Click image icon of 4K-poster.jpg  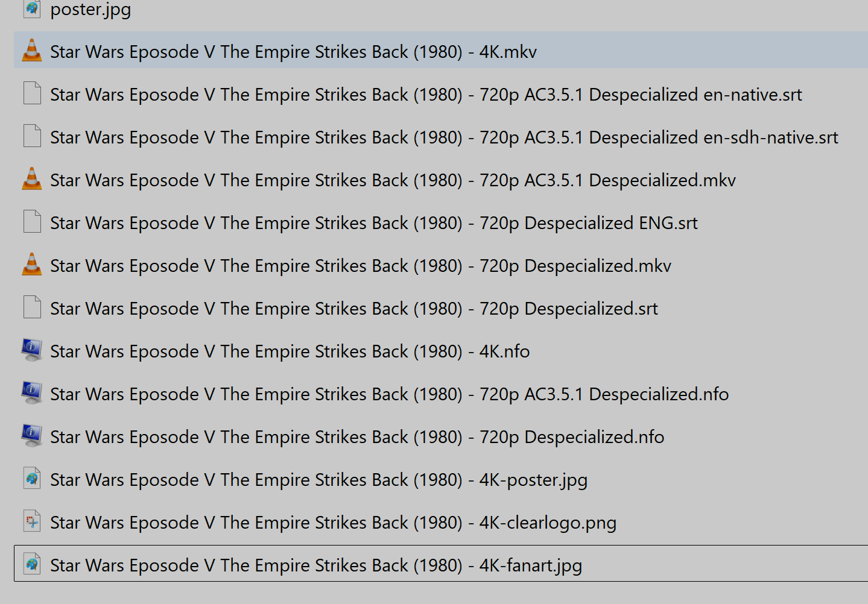click(32, 479)
